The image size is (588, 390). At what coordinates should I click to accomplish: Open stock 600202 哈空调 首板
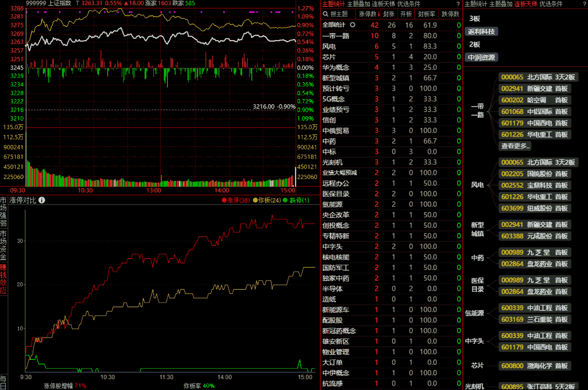tap(535, 100)
